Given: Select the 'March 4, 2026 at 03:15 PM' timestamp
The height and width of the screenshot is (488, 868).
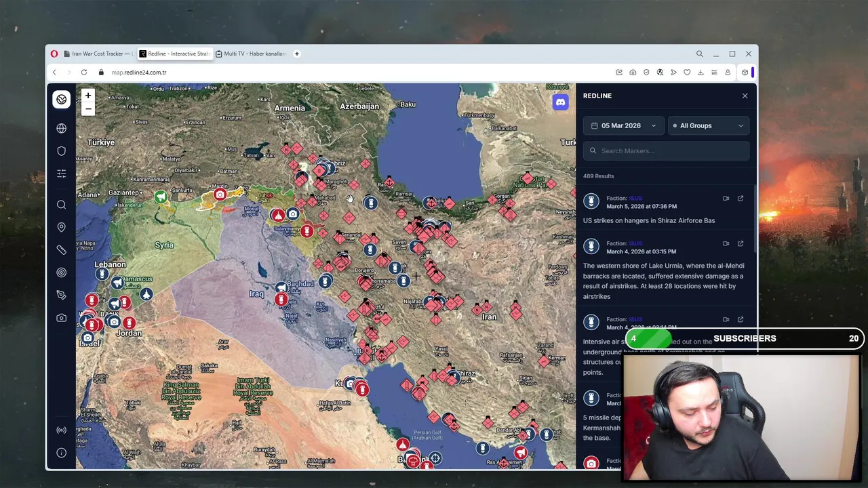Looking at the screenshot, I should click(x=641, y=251).
